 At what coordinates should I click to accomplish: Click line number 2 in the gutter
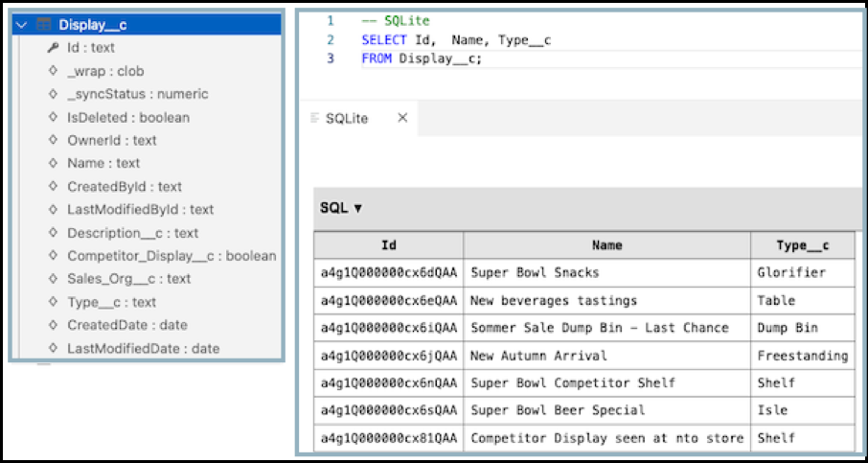(330, 40)
